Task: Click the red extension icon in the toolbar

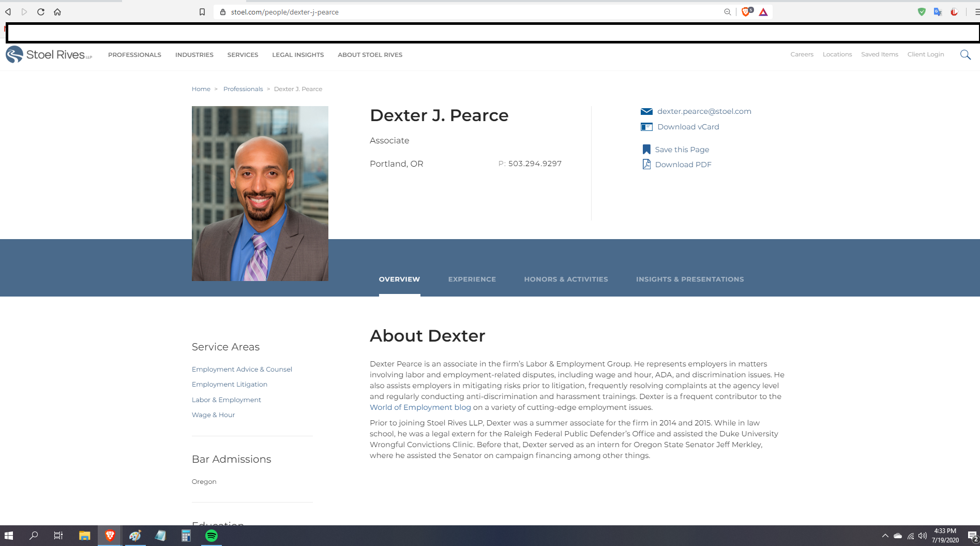Action: tap(954, 12)
